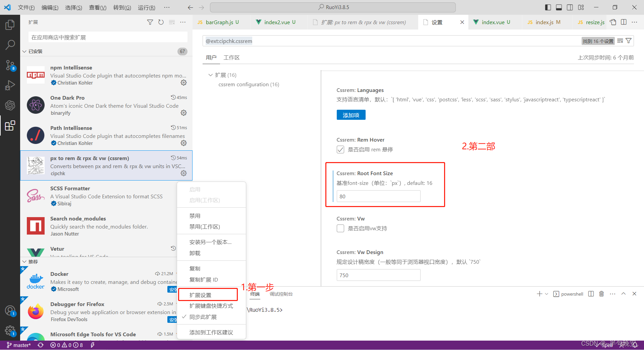Clear settings search input icon
The height and width of the screenshot is (350, 644).
(x=620, y=41)
